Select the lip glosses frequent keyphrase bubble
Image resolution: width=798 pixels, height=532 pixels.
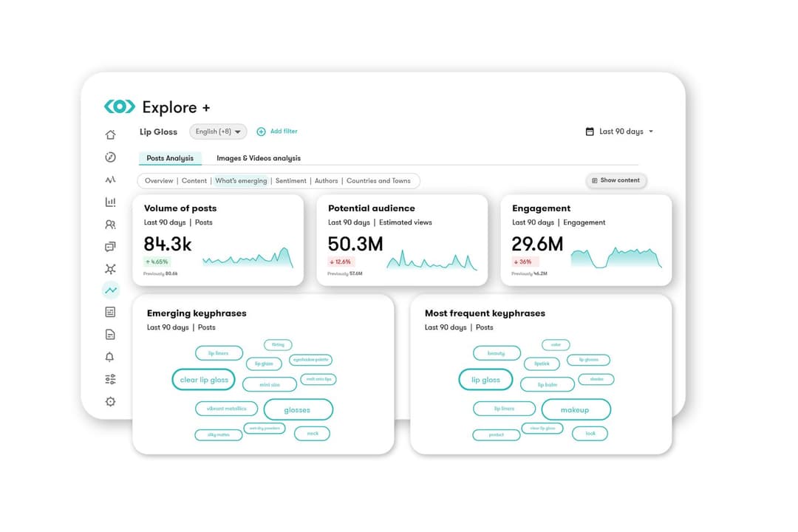point(588,360)
